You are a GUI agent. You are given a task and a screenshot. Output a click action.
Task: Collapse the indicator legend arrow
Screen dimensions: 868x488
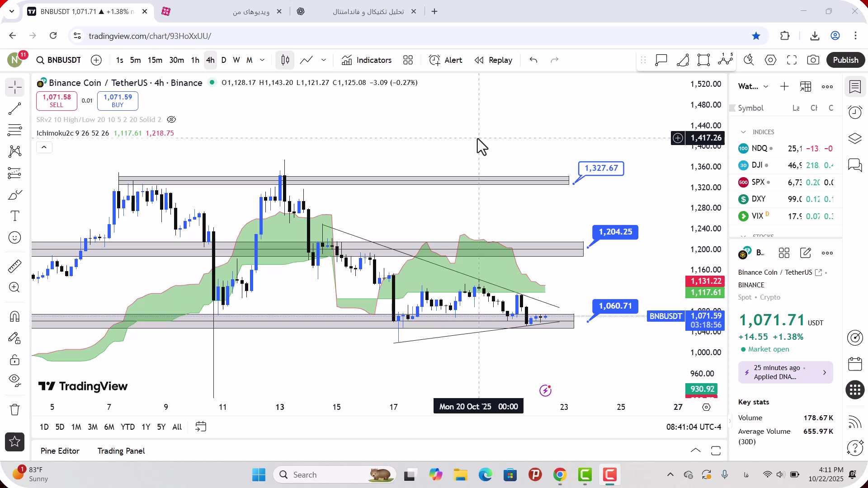coord(44,147)
